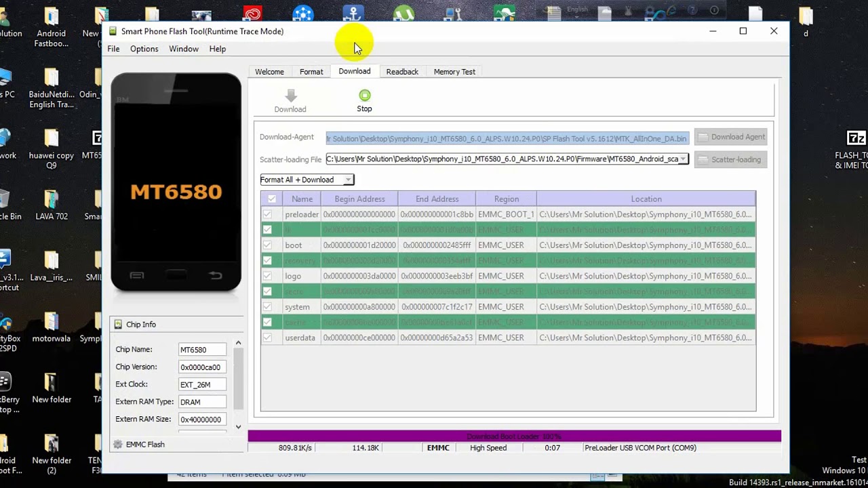Toggle the system partition checkbox
The image size is (868, 488).
click(267, 307)
